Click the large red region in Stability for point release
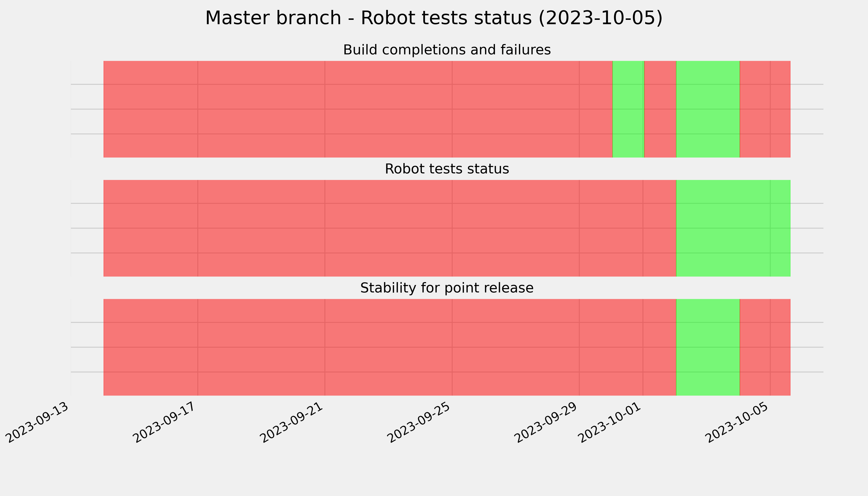 pyautogui.click(x=390, y=347)
